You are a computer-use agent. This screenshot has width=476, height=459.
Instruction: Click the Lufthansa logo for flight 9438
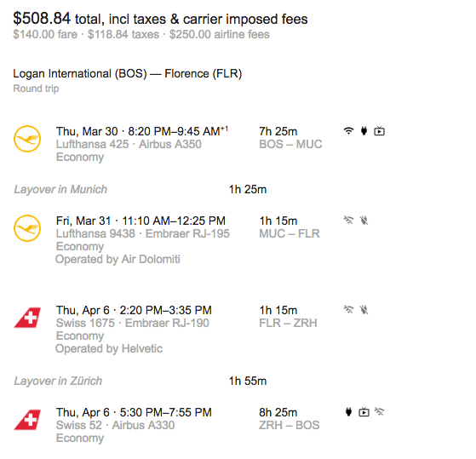pyautogui.click(x=27, y=228)
